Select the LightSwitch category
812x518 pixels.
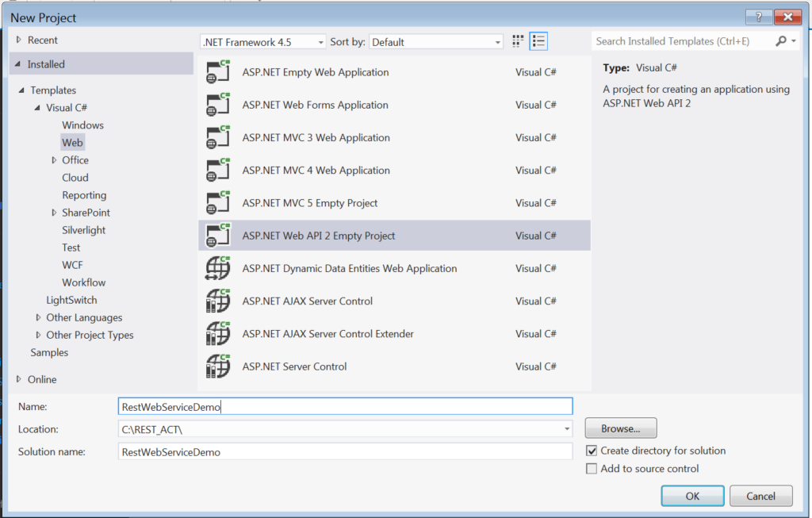71,300
